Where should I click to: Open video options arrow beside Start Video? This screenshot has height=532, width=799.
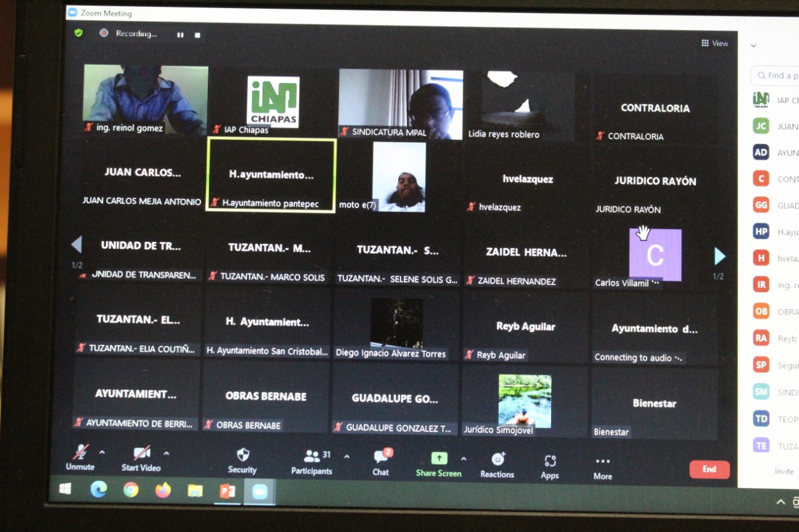pyautogui.click(x=166, y=453)
